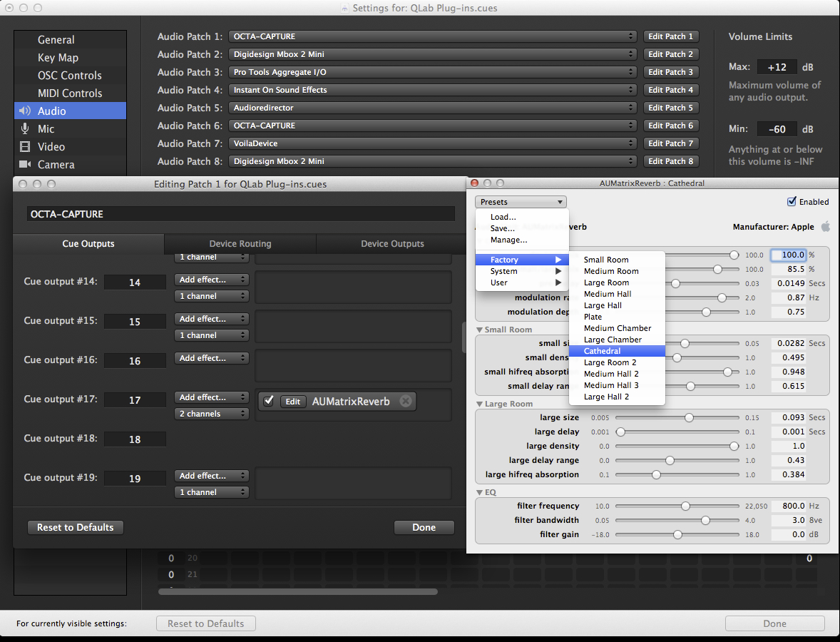This screenshot has width=840, height=642.
Task: Click the Max volume limit field
Action: tap(777, 67)
